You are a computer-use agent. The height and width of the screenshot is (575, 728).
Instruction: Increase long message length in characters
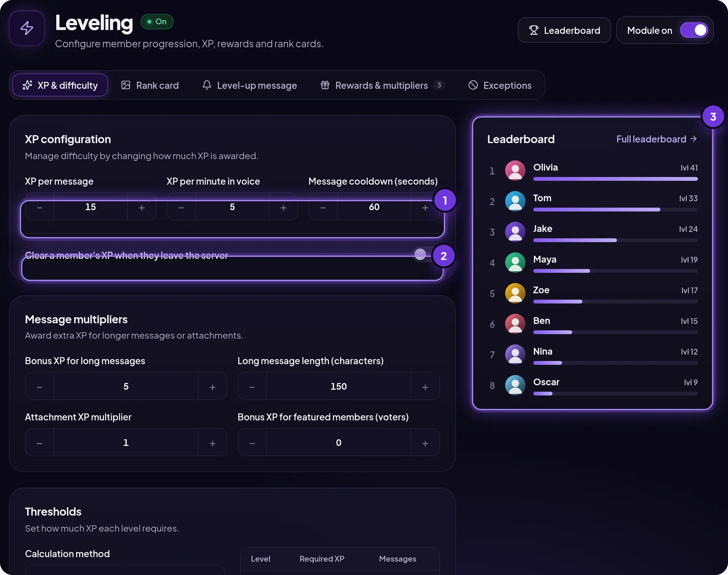[425, 387]
